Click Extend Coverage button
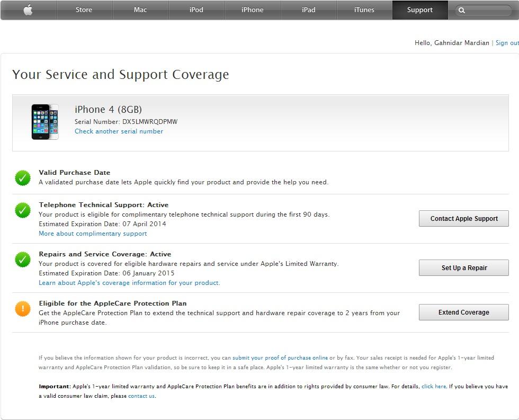The width and height of the screenshot is (519, 420). point(464,312)
